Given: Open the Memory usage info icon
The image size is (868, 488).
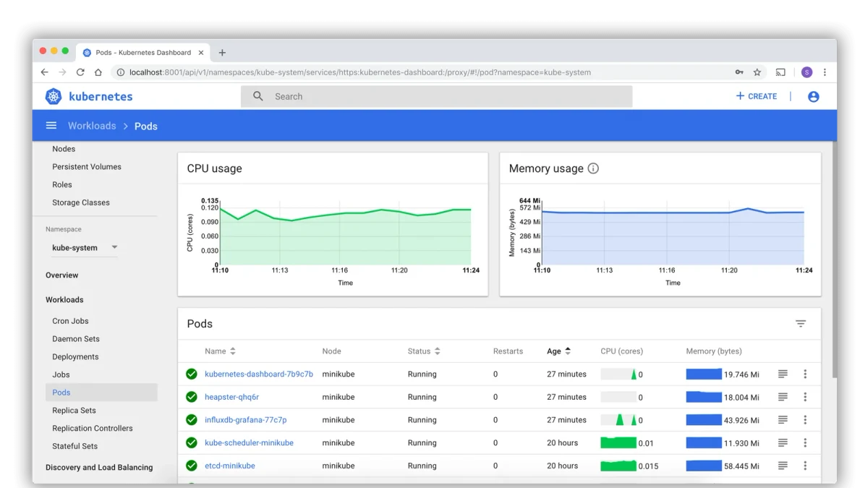Looking at the screenshot, I should [x=593, y=168].
